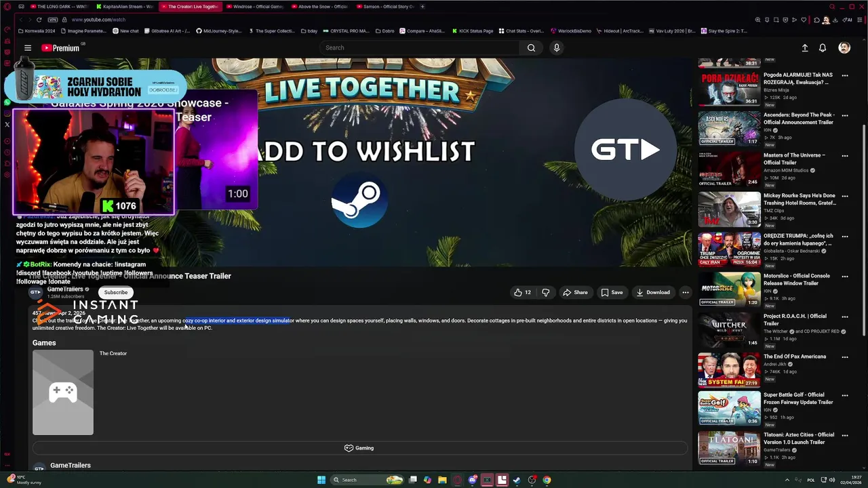This screenshot has width=868, height=488.
Task: Click the GameTrailers GT end-screen logo
Action: [625, 150]
